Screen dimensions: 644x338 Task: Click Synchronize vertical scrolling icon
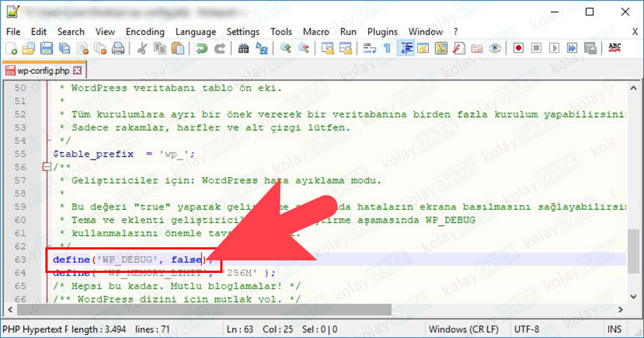tap(327, 48)
